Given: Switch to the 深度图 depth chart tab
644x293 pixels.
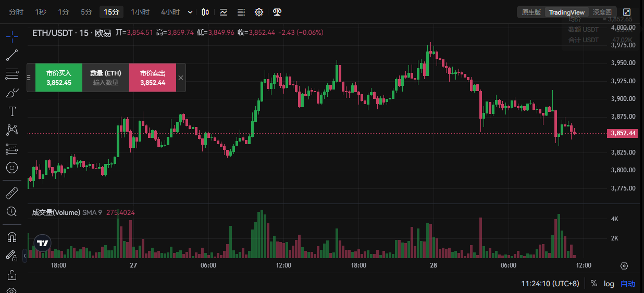Looking at the screenshot, I should [602, 12].
